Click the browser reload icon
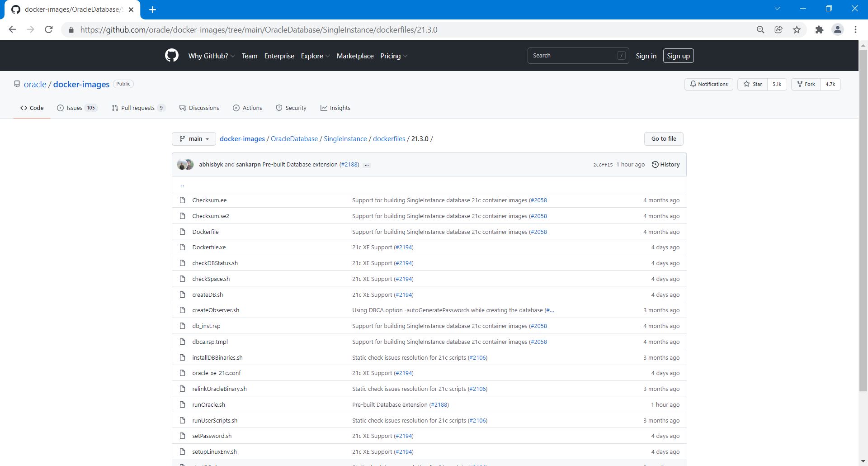The height and width of the screenshot is (466, 868). click(x=49, y=30)
